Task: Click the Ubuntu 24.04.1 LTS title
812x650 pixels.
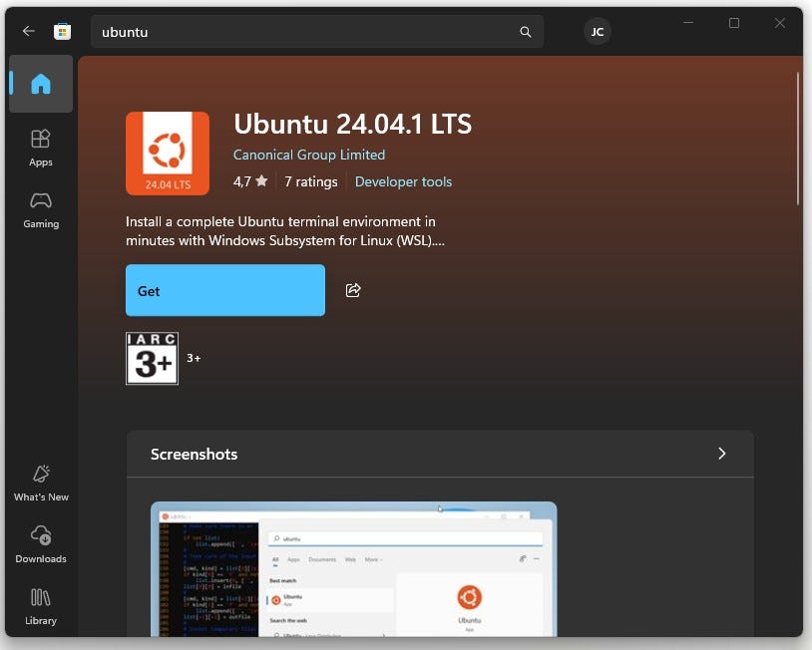Action: tap(353, 125)
